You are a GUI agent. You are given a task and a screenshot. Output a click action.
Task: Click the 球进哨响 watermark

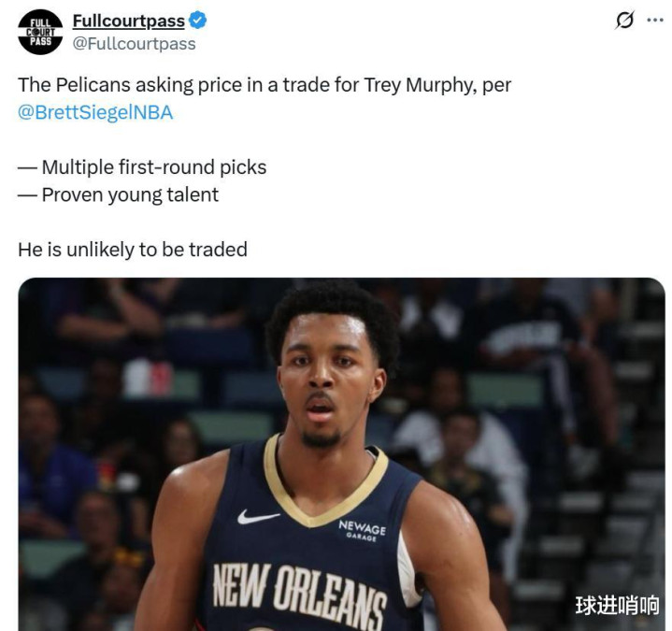point(617,606)
